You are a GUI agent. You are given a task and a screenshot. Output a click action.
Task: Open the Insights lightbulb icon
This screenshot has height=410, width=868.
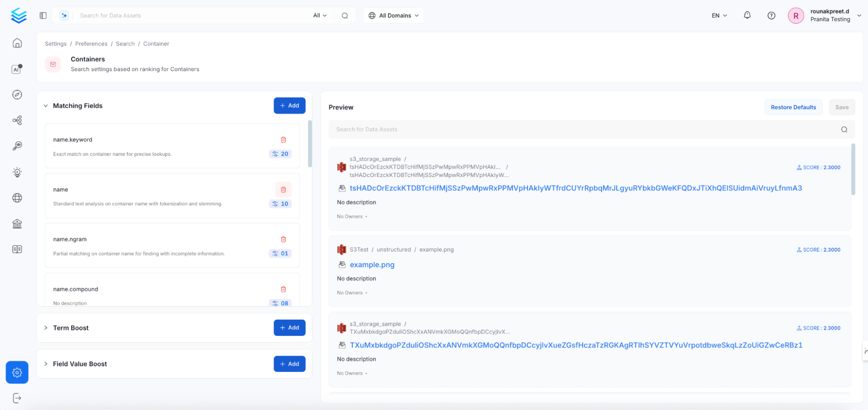click(17, 172)
